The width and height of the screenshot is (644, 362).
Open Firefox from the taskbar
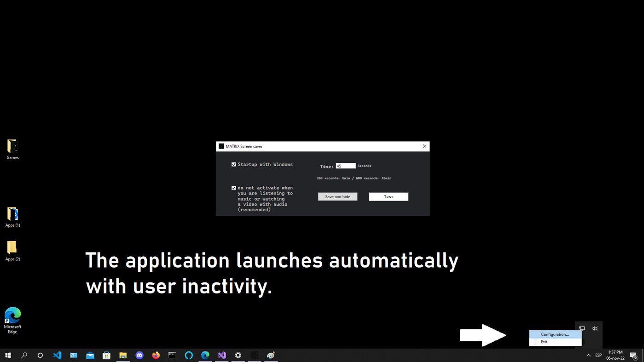click(156, 355)
